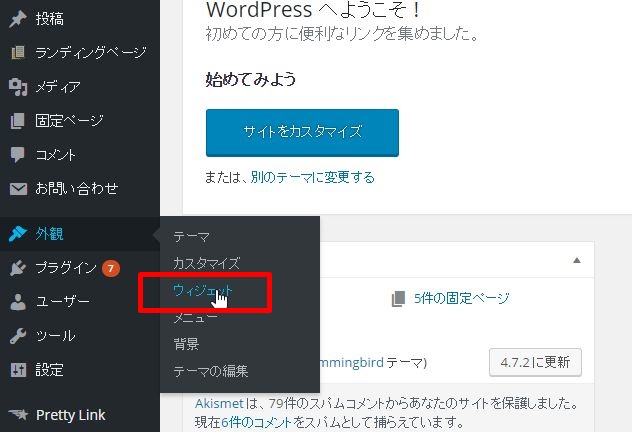Click the 4.7.2に更新 button
This screenshot has height=432, width=632.
coord(535,362)
